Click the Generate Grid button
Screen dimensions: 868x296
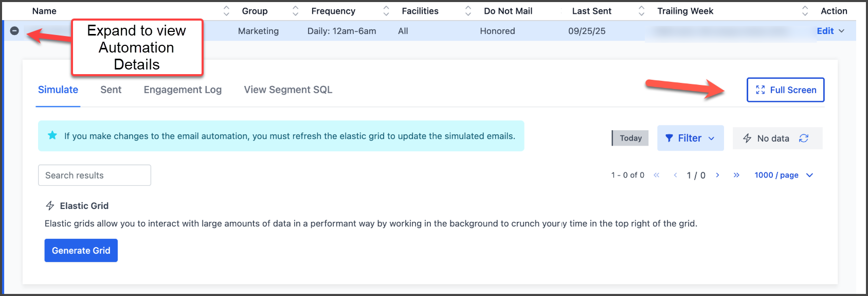[x=81, y=250]
